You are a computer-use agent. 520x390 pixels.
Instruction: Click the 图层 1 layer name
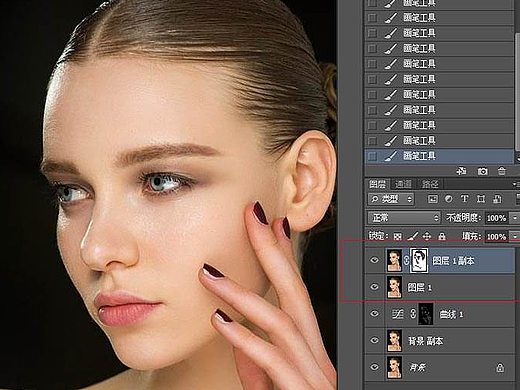[419, 287]
